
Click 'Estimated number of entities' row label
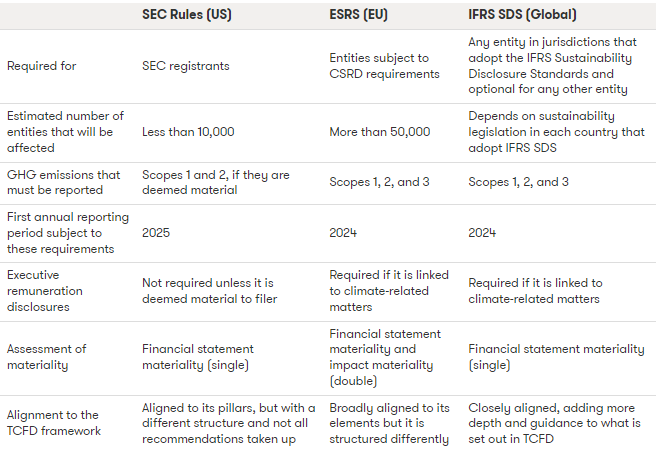click(64, 132)
